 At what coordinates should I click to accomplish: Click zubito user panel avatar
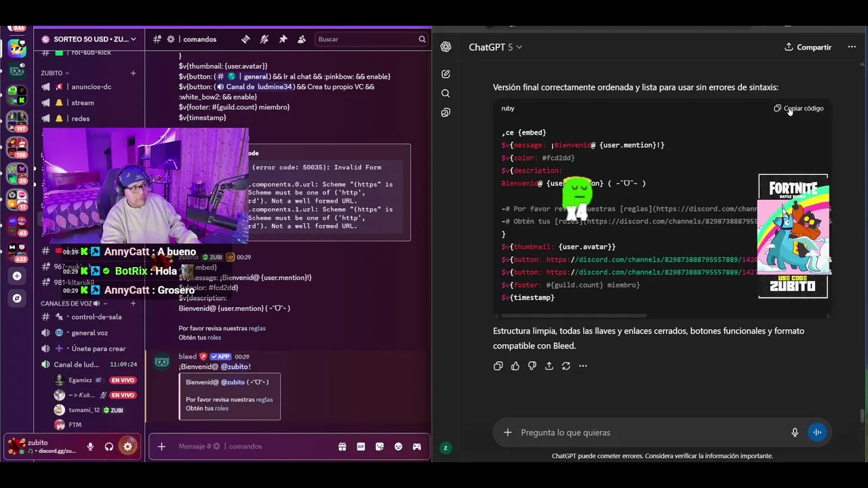[17, 447]
